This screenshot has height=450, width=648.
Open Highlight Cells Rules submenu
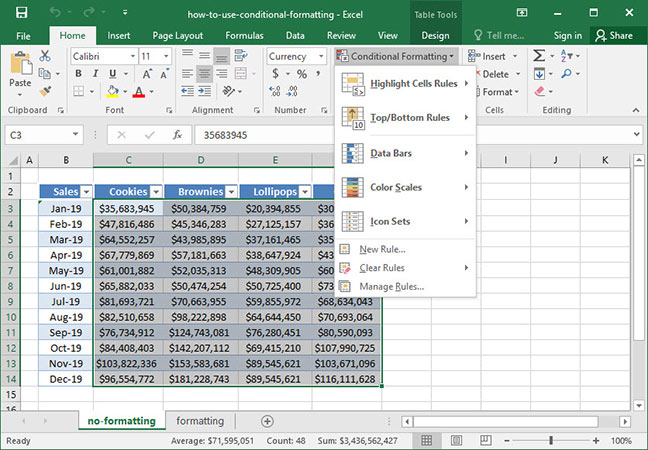[405, 84]
